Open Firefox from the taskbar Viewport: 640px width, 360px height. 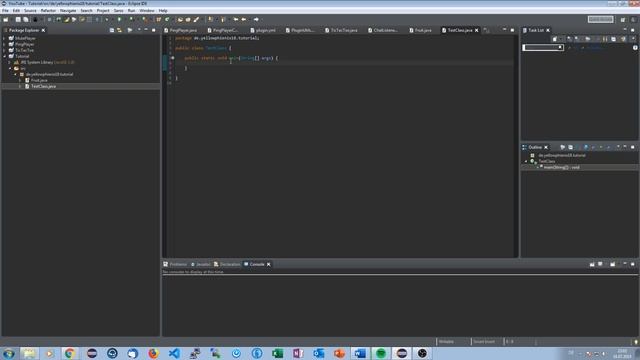coord(153,353)
